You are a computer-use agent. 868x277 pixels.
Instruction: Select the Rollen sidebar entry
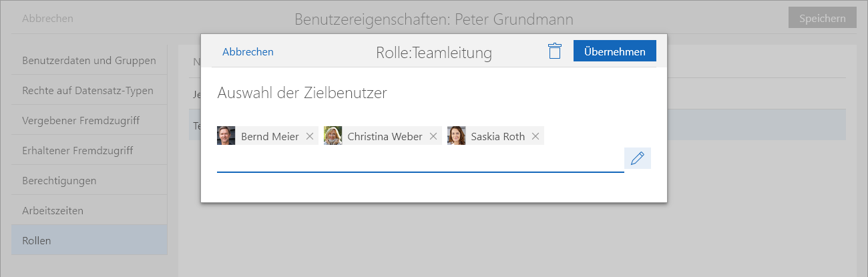[x=37, y=241]
